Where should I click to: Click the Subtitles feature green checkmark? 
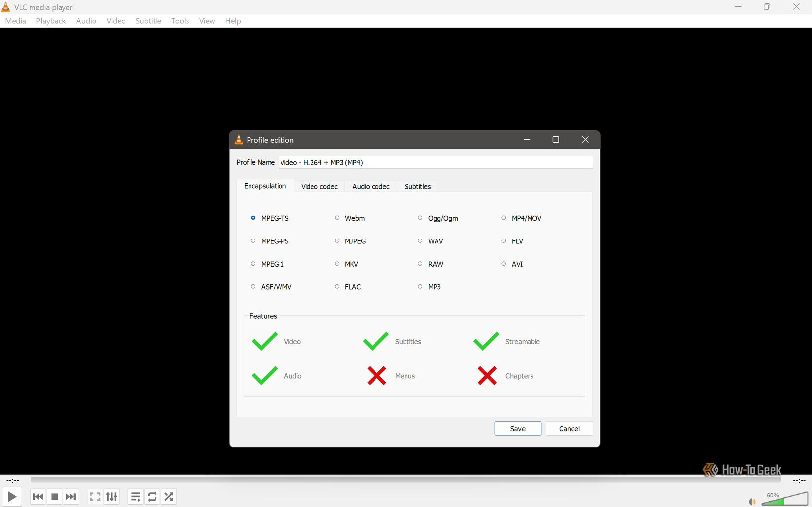tap(376, 341)
